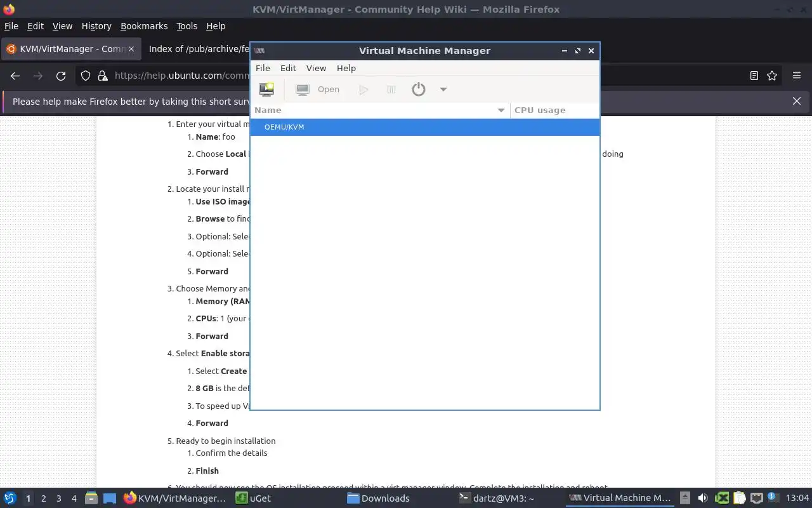The height and width of the screenshot is (508, 812).
Task: Click the file manager icon in taskbar
Action: point(91,498)
